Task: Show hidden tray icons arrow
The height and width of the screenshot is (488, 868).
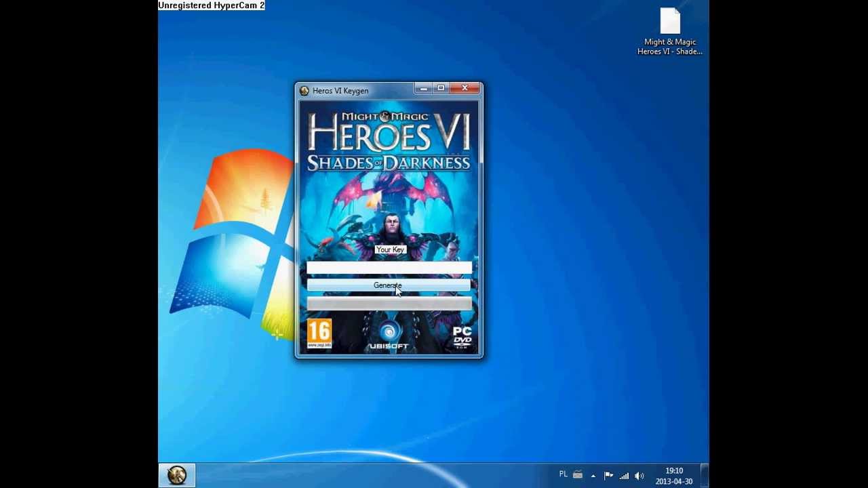Action: (593, 476)
